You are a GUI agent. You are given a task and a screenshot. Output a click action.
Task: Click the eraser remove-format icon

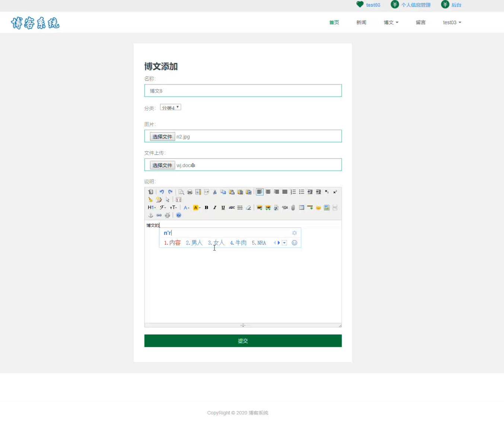point(248,207)
